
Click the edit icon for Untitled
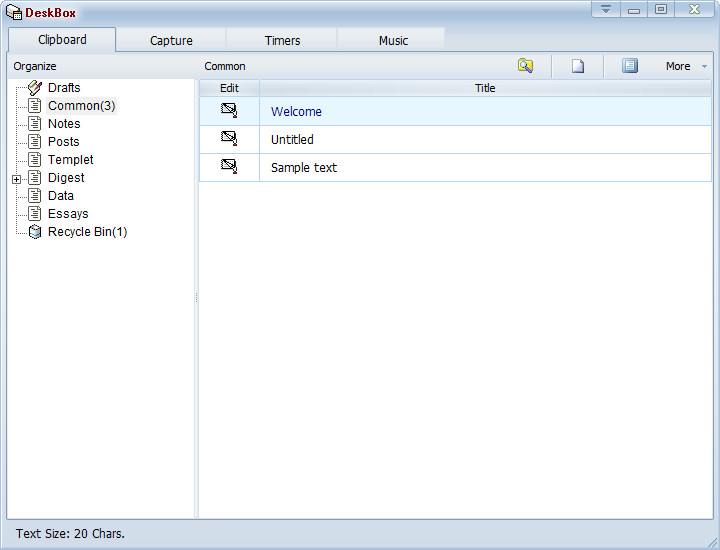[x=229, y=139]
